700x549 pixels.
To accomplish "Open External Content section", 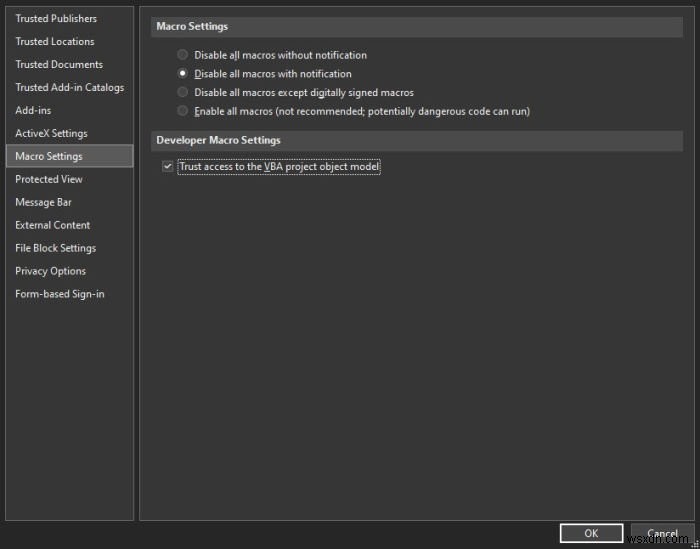I will click(x=53, y=226).
